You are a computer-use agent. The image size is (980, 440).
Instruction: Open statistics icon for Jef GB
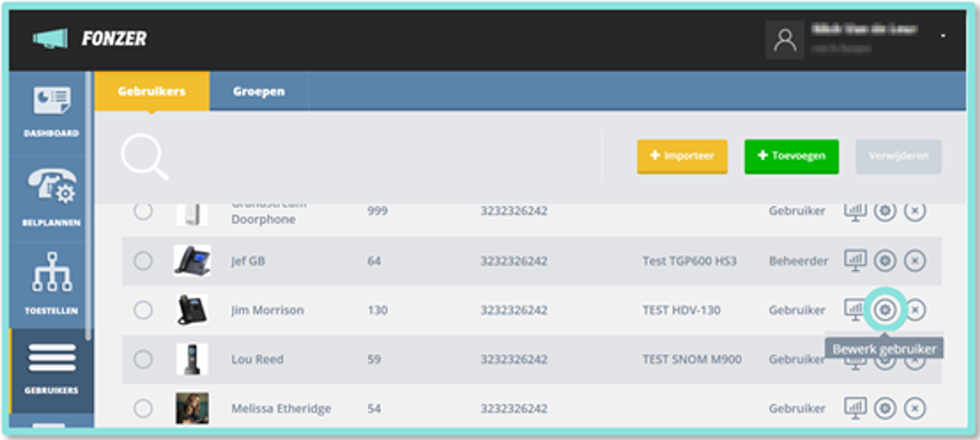tap(856, 259)
